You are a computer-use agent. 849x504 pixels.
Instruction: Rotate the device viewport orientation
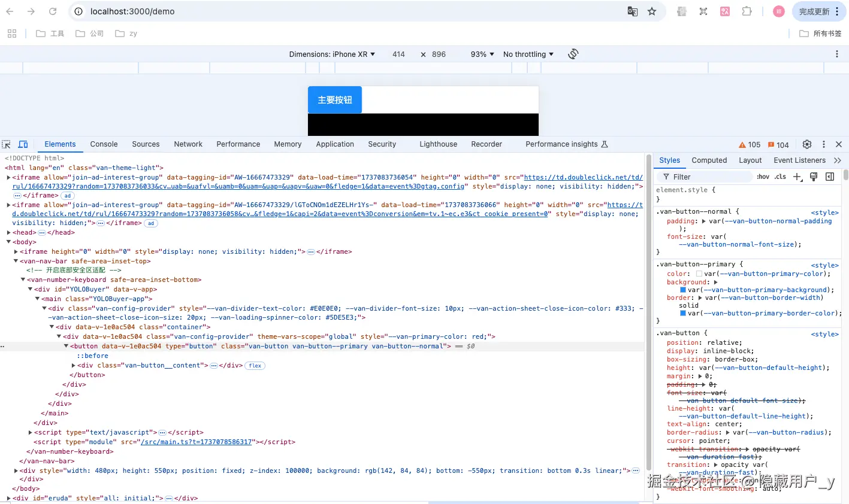(x=573, y=54)
